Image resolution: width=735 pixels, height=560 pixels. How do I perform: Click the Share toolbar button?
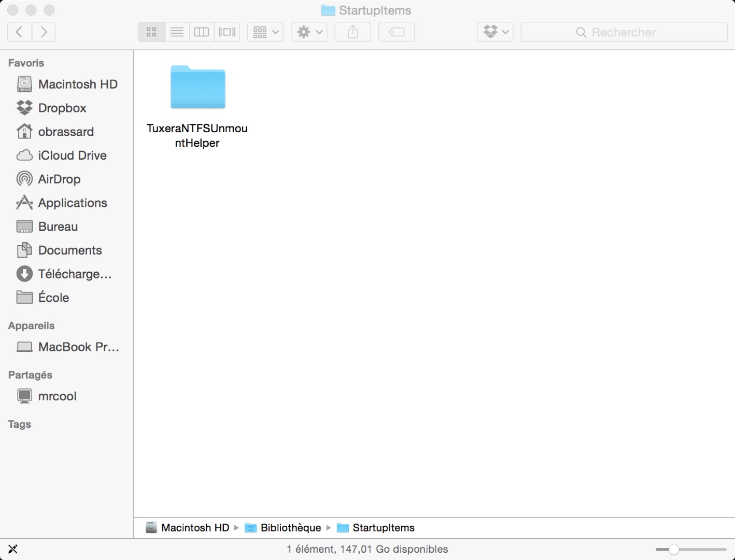pos(353,32)
